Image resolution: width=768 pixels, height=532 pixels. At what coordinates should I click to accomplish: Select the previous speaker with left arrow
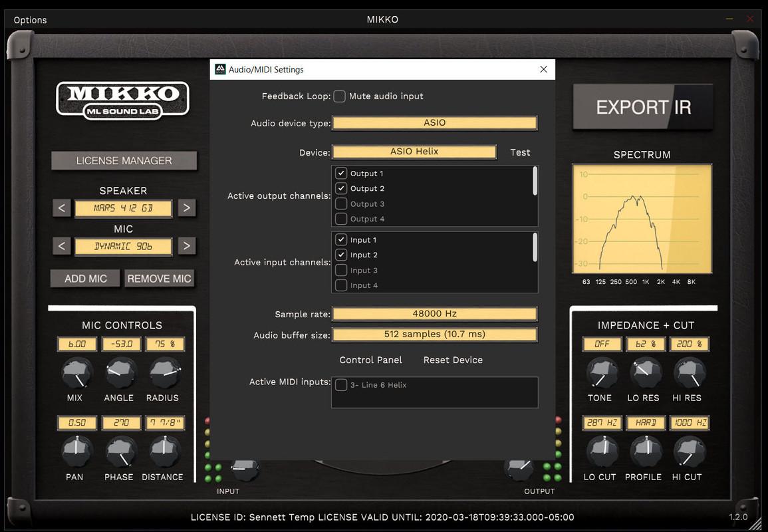click(62, 207)
